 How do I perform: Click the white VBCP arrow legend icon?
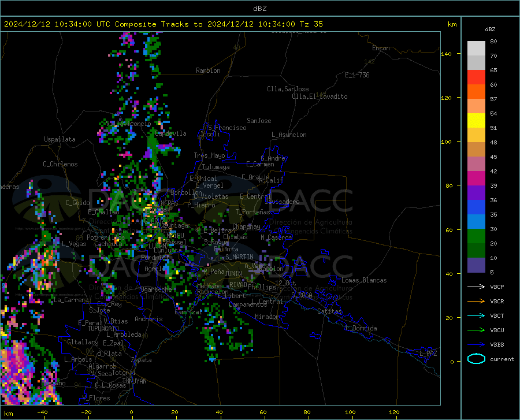[476, 287]
